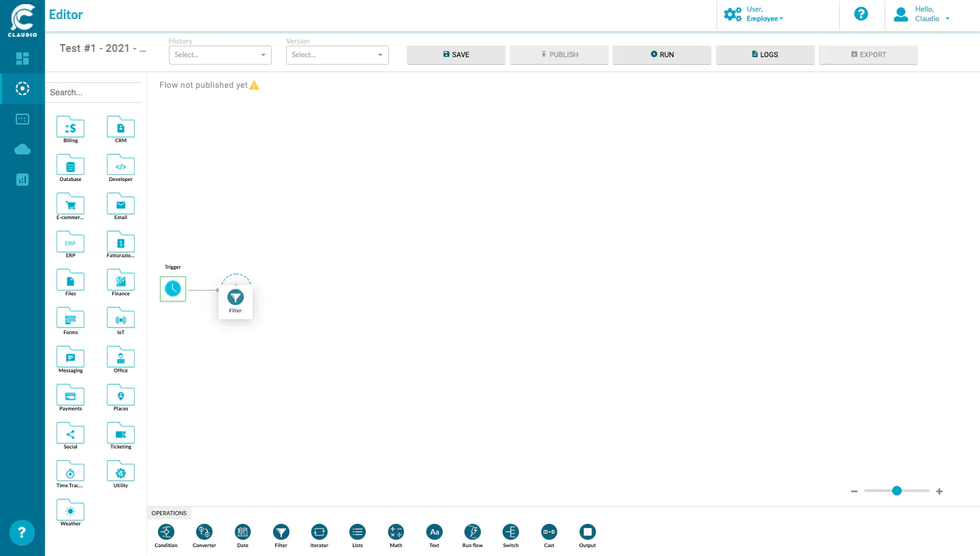Open the CRM connector folder
This screenshot has width=980, height=556.
(x=121, y=128)
